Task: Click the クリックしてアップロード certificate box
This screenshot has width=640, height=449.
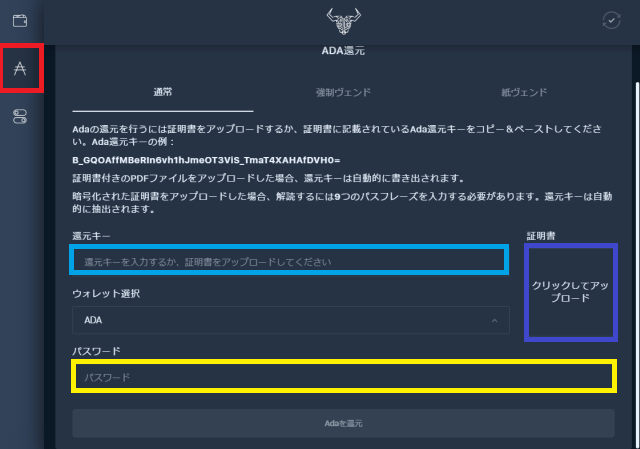Action: coord(570,292)
